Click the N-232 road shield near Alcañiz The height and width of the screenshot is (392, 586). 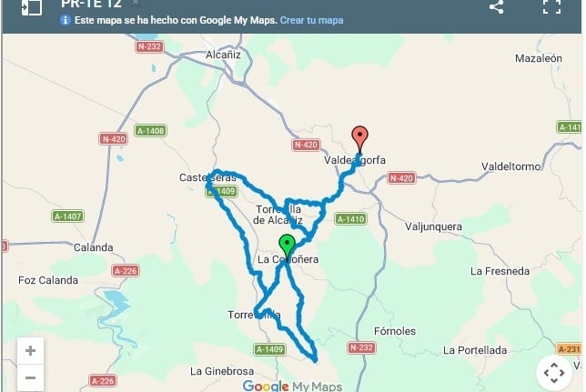point(149,46)
